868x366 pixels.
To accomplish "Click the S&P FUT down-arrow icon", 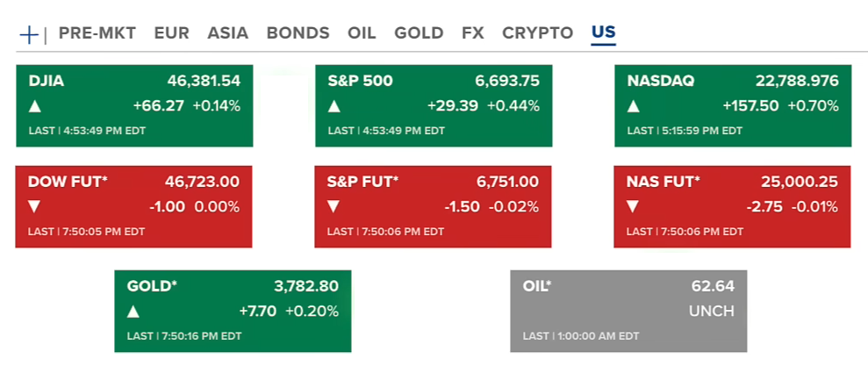I will pyautogui.click(x=334, y=208).
